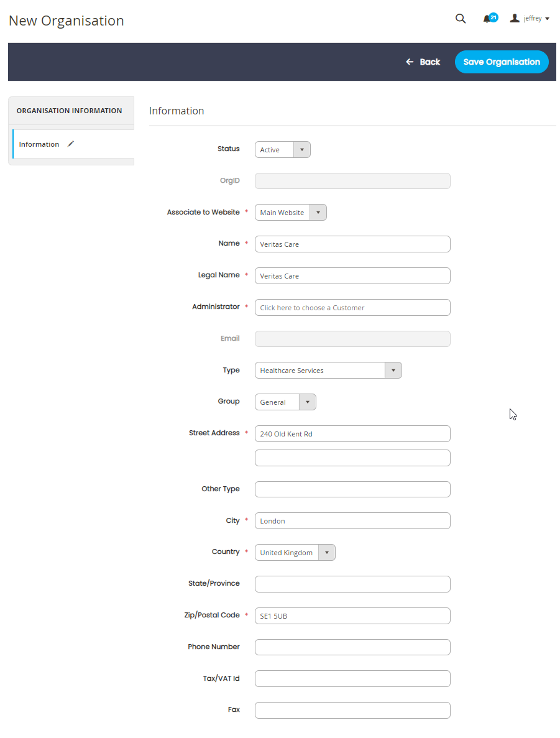
Task: Save the organisation with Save Organisation button
Action: tap(502, 62)
